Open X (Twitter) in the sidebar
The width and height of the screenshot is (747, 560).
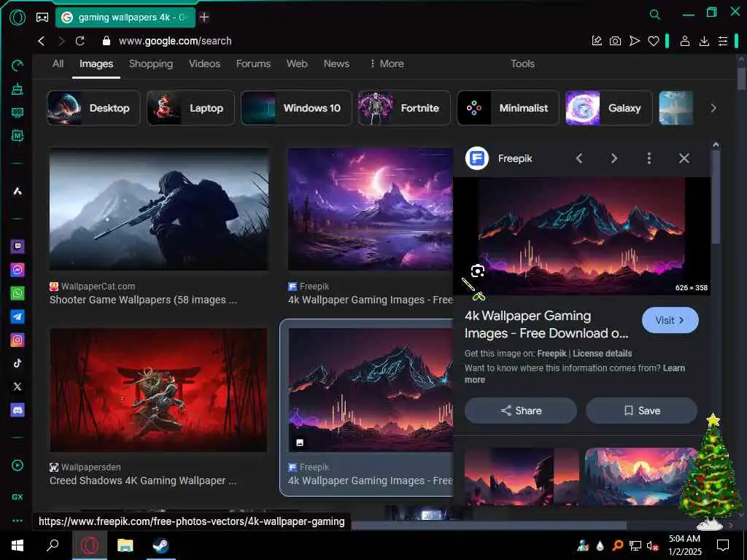coord(18,386)
